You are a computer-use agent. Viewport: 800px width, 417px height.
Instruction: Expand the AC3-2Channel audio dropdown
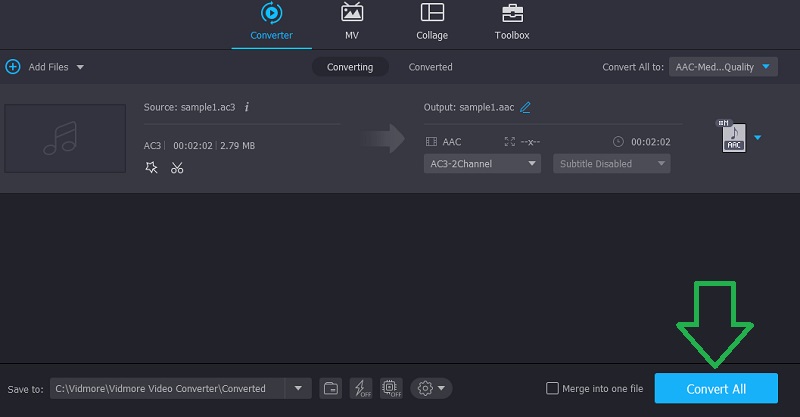pos(483,163)
